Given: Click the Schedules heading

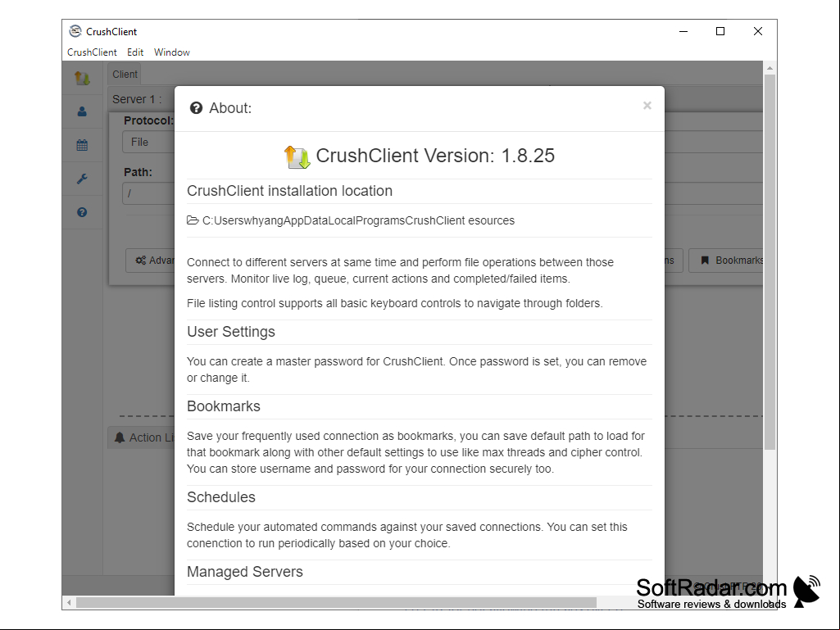Looking at the screenshot, I should coord(220,497).
